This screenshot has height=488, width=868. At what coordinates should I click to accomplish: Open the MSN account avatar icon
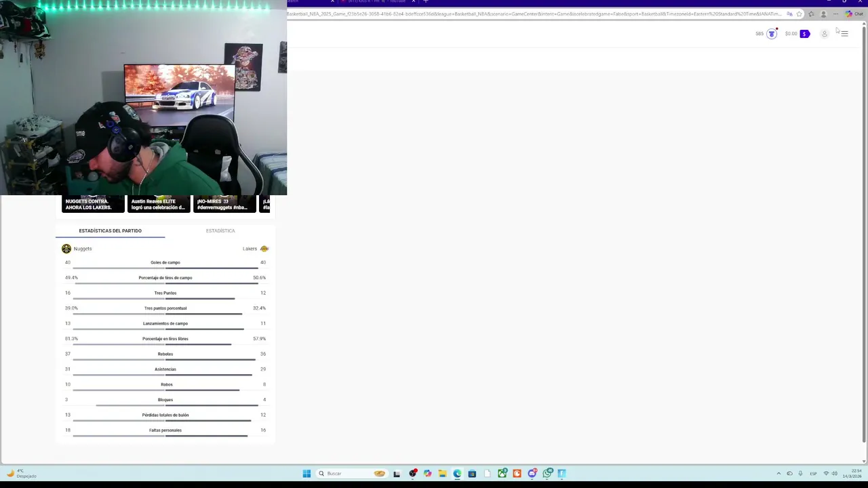tap(825, 34)
